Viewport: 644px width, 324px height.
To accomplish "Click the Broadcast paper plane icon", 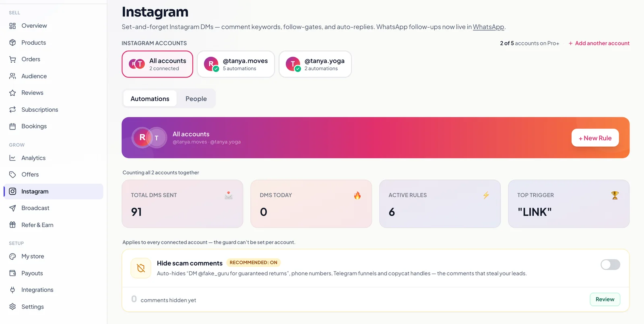I will point(12,208).
